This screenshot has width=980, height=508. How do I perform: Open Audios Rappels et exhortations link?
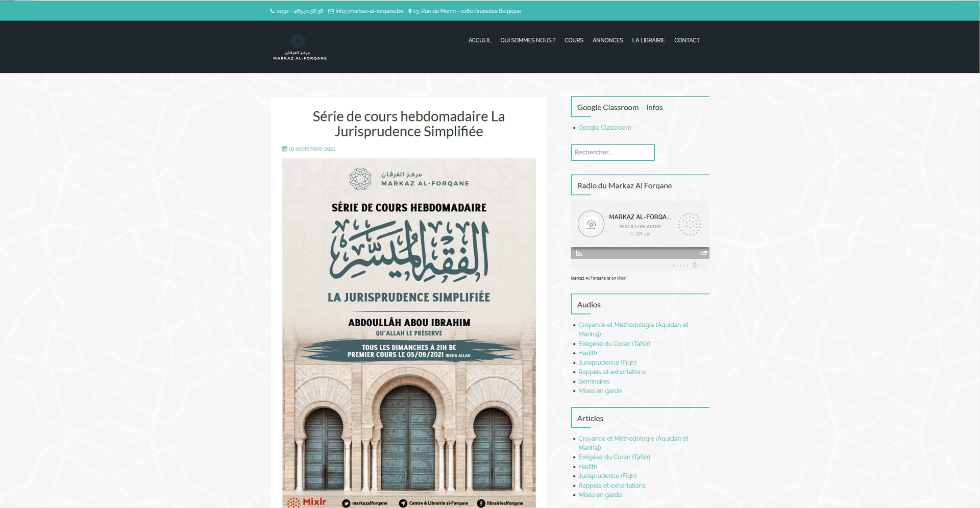pos(612,372)
